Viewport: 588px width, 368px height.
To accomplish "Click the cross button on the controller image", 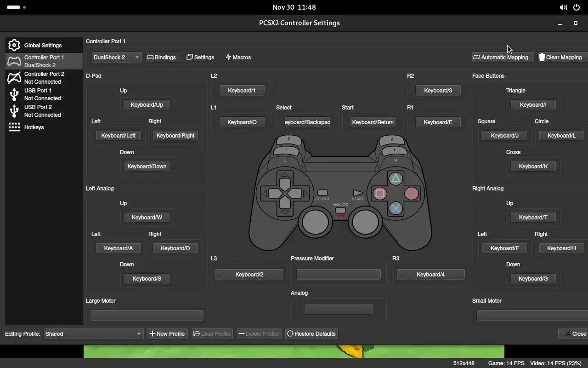I will 396,209.
